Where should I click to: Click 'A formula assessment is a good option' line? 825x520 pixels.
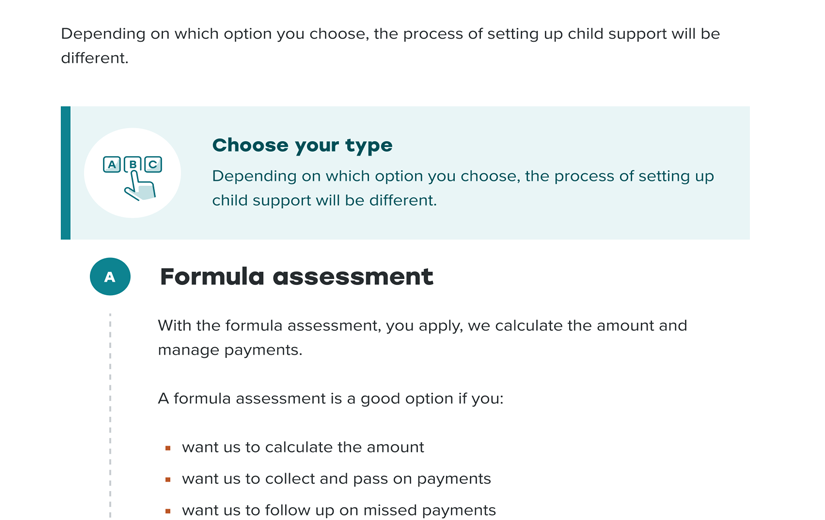pos(330,398)
